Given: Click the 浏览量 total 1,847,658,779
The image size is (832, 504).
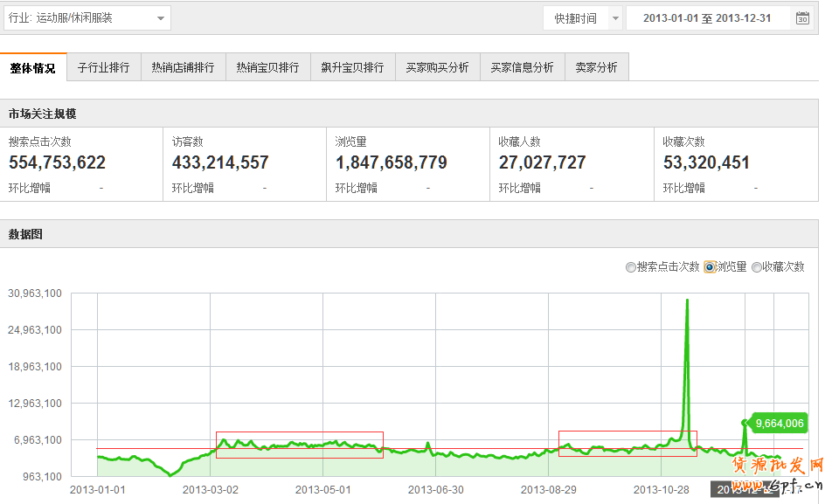Looking at the screenshot, I should tap(391, 162).
